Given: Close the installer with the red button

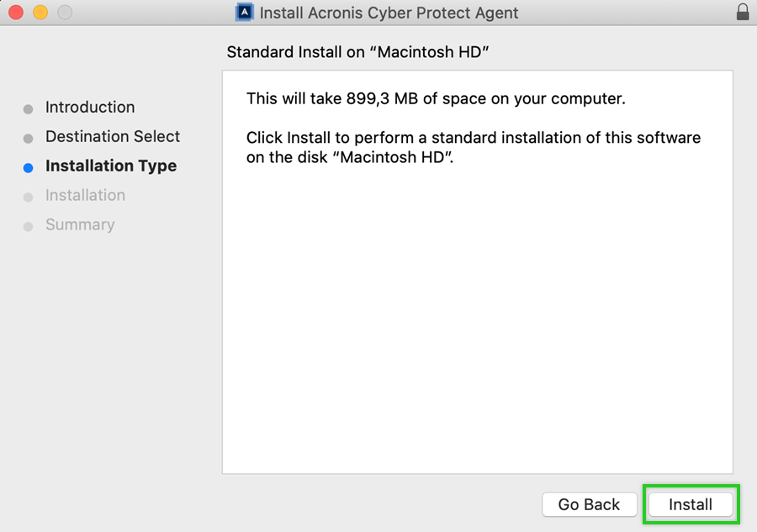Looking at the screenshot, I should coord(15,13).
